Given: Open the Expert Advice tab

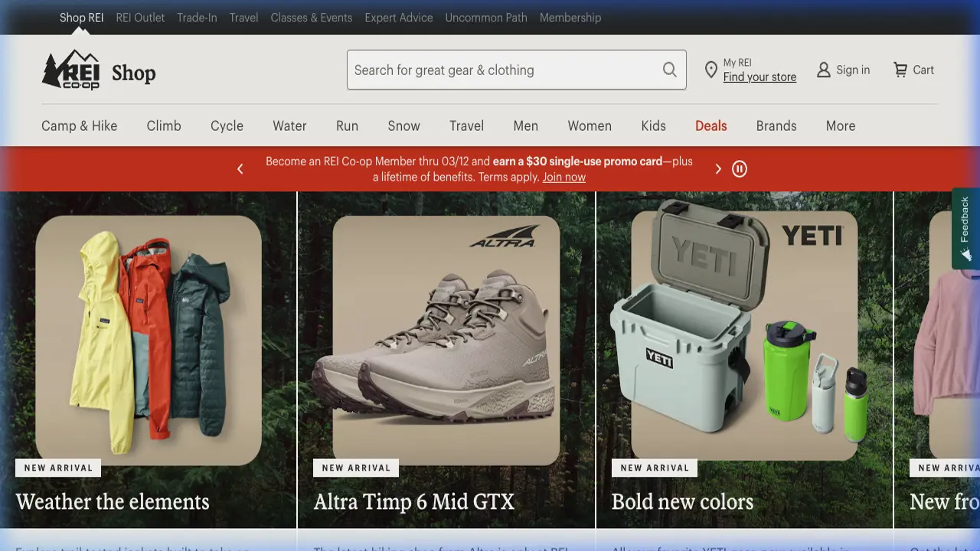Looking at the screenshot, I should tap(398, 18).
